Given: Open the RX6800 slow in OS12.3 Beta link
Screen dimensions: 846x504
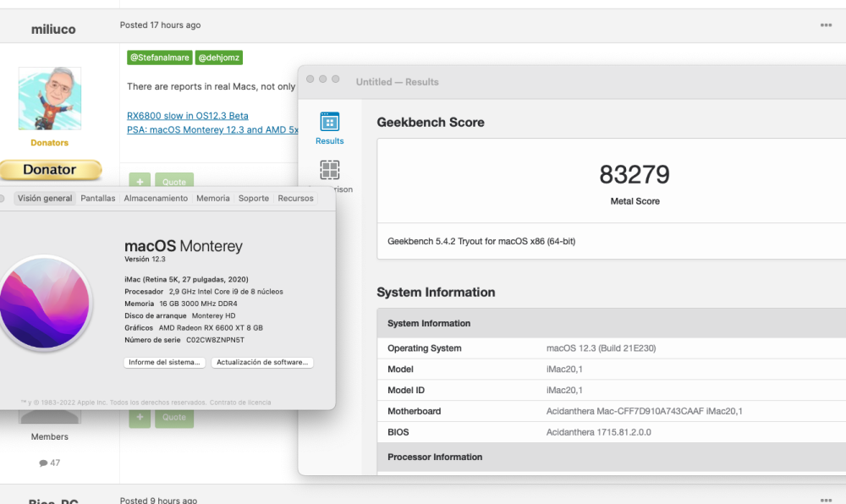Looking at the screenshot, I should coord(187,116).
